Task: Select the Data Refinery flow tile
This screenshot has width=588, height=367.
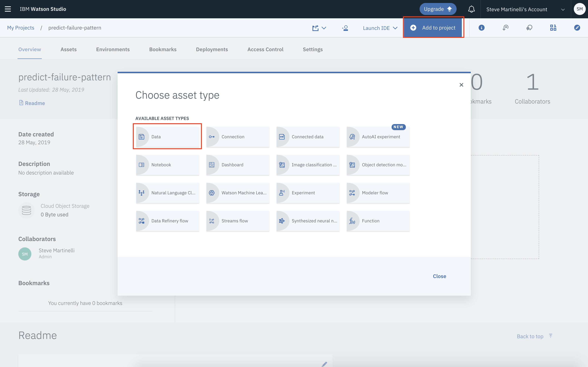Action: click(167, 221)
